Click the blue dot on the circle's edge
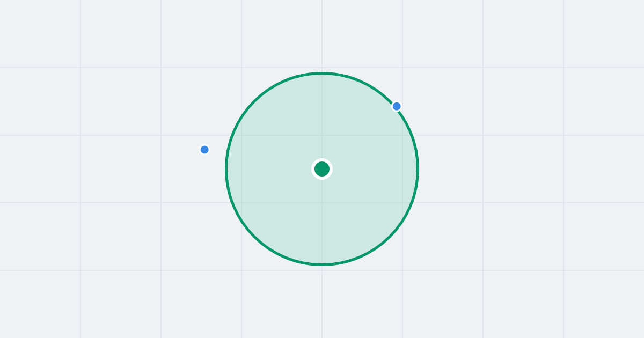644x338 pixels. click(397, 106)
